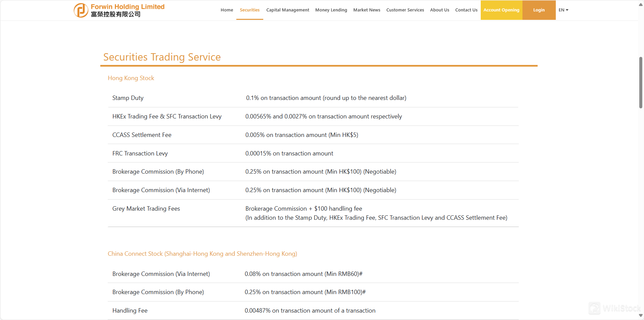Navigate to the Home menu item

pyautogui.click(x=227, y=10)
